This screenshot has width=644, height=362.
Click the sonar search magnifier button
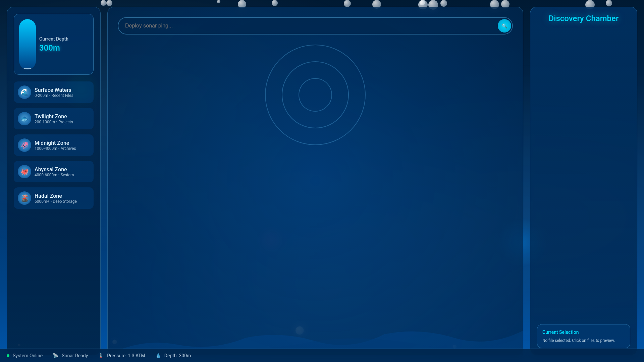pyautogui.click(x=504, y=26)
